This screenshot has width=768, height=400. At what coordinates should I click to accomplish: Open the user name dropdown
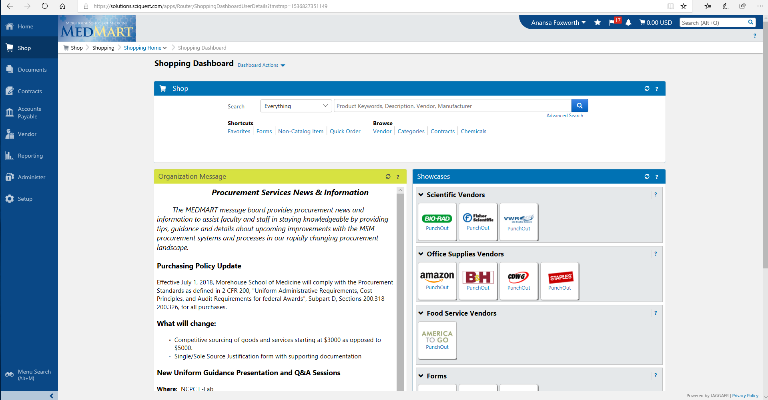(x=558, y=23)
